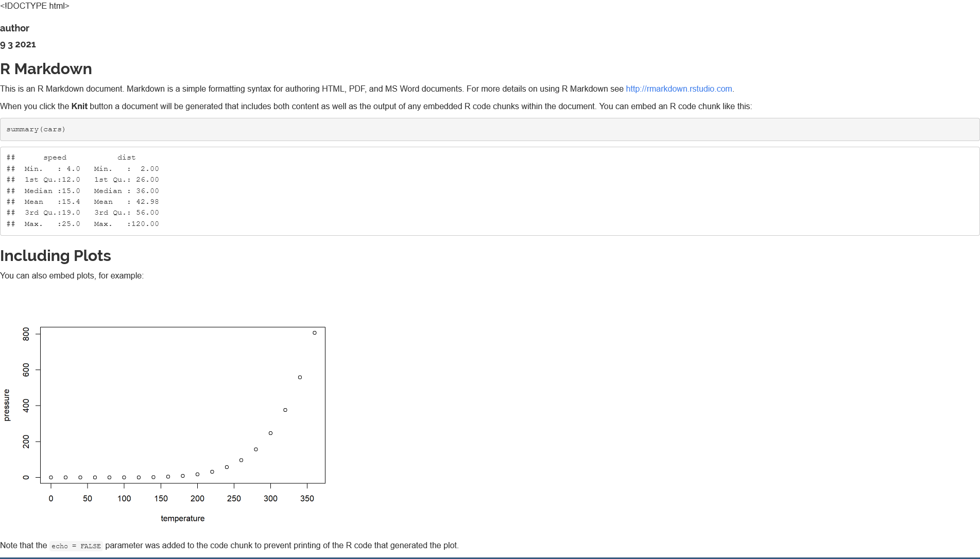This screenshot has height=559, width=980.
Task: Click the bold Knit text
Action: (79, 107)
